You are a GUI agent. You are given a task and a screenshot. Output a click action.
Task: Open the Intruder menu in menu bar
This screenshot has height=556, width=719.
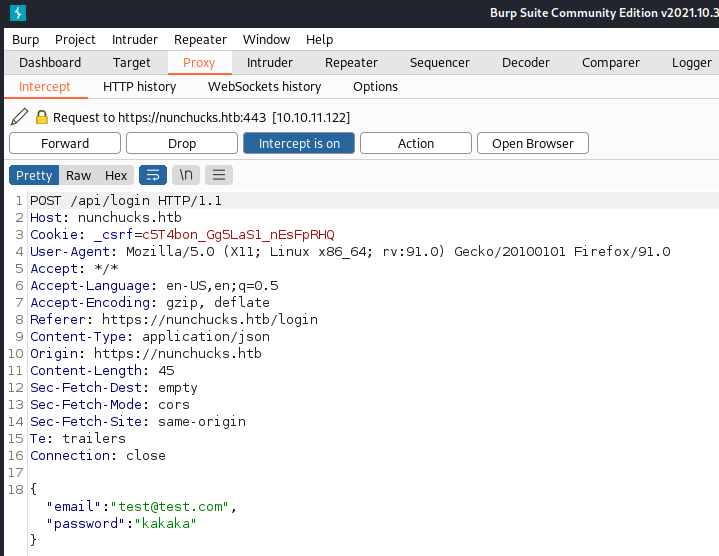click(135, 39)
